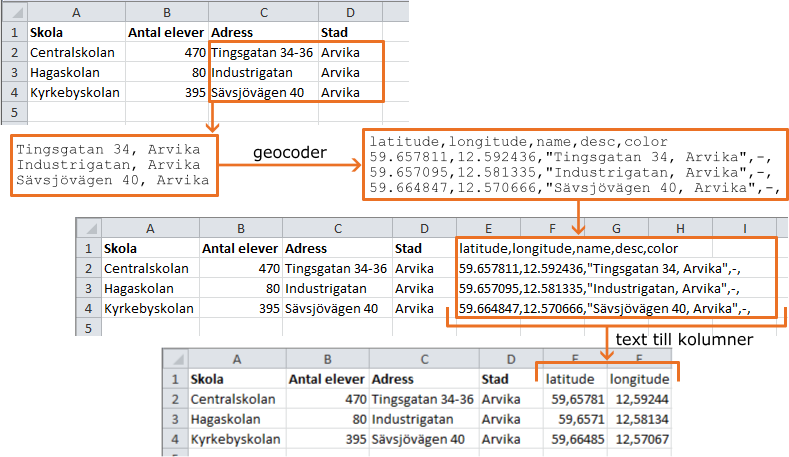Click the small black box on the left
The height and width of the screenshot is (457, 789).
[x=114, y=165]
